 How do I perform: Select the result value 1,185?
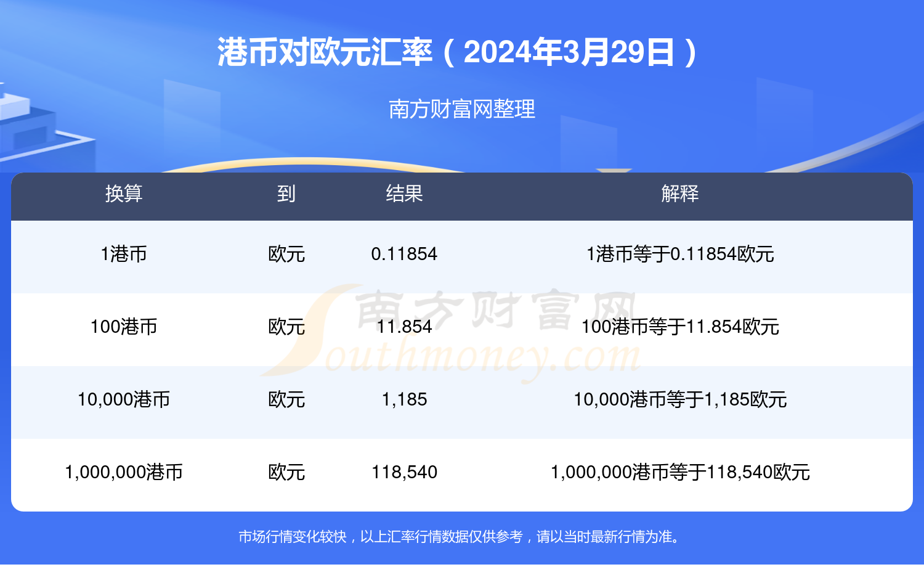[x=404, y=399]
